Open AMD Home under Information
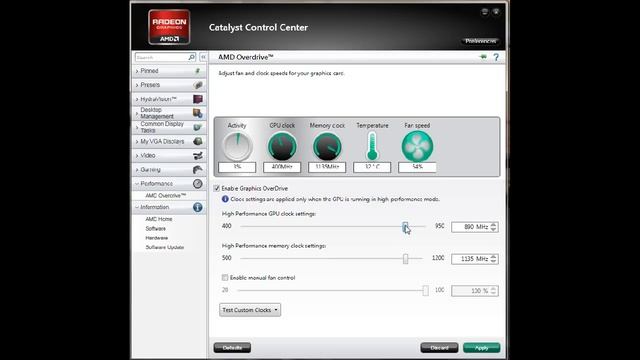 pos(159,219)
